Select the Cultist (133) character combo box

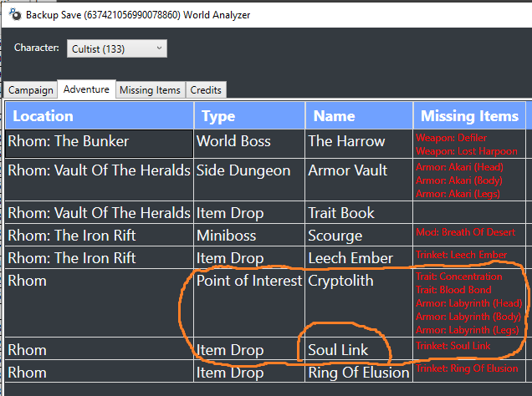click(x=117, y=48)
